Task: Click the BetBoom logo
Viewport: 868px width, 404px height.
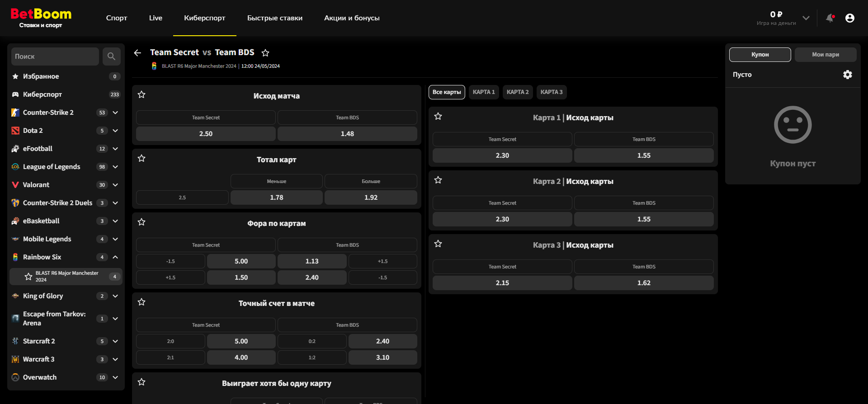Action: click(x=41, y=18)
